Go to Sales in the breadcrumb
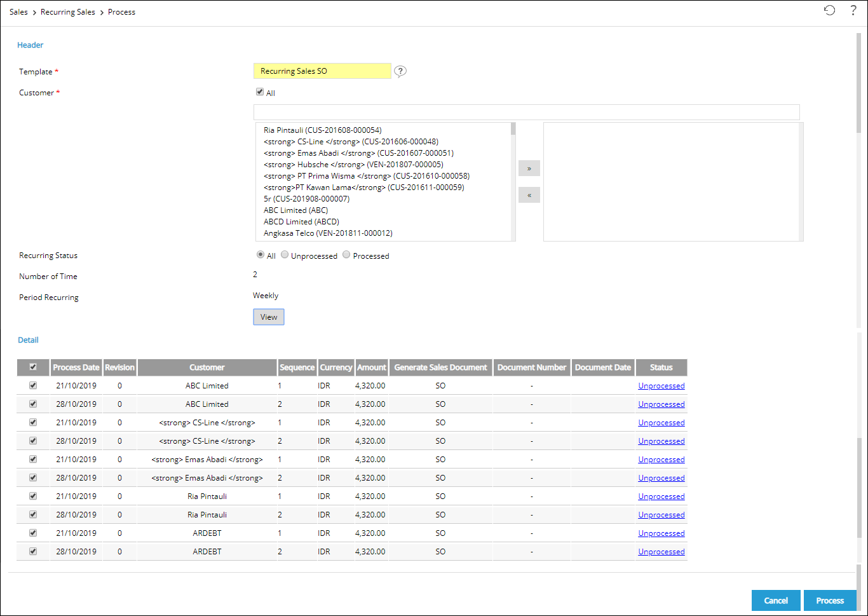The height and width of the screenshot is (616, 868). 18,12
